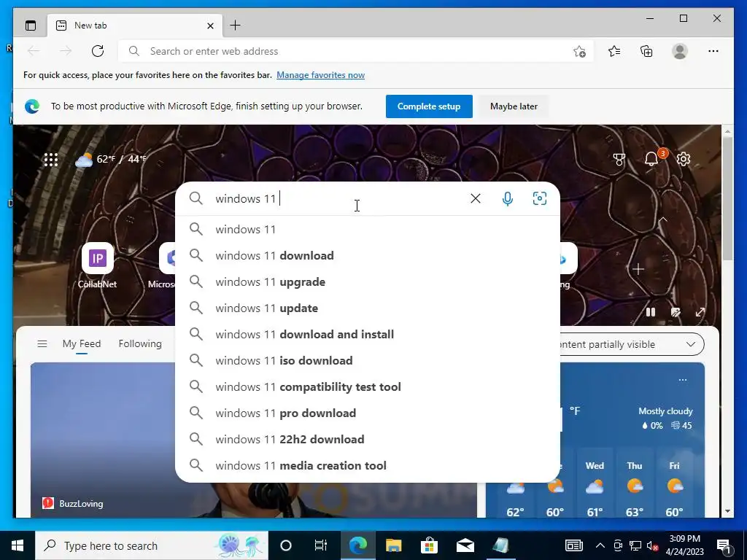Open Mail app from the taskbar
This screenshot has height=560, width=747.
tap(465, 545)
